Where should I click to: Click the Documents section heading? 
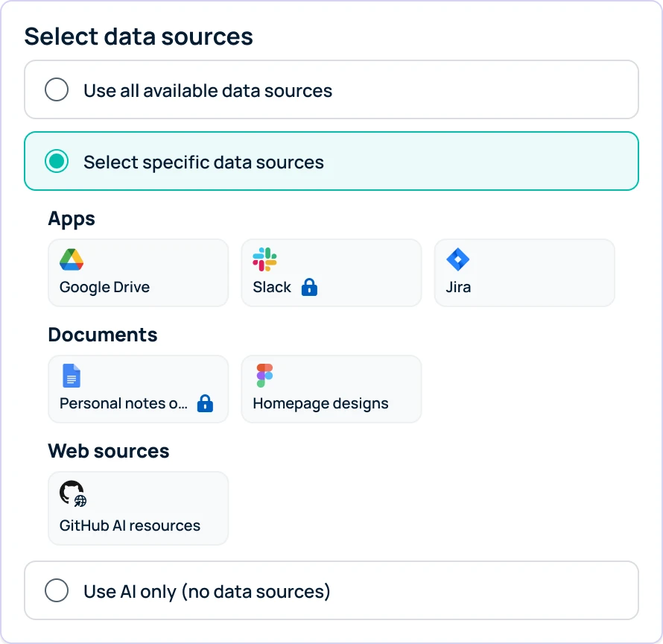tap(102, 335)
